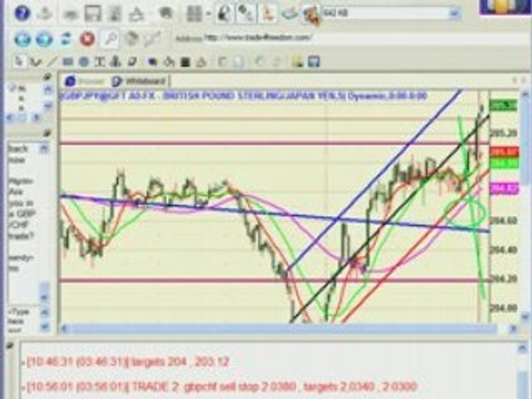Click the 204.60 value on the price axis
Image resolution: width=532 pixels, height=399 pixels.
click(x=504, y=221)
